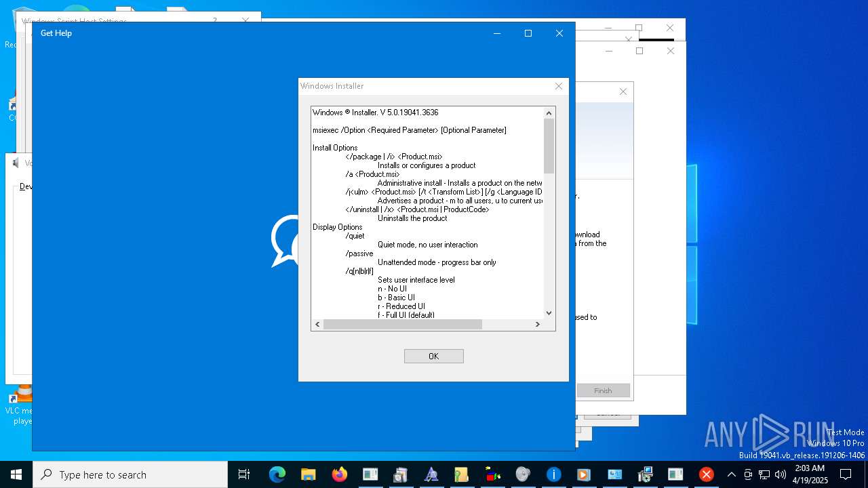Click the "Sets user interface level" line
The width and height of the screenshot is (868, 488).
tap(416, 280)
